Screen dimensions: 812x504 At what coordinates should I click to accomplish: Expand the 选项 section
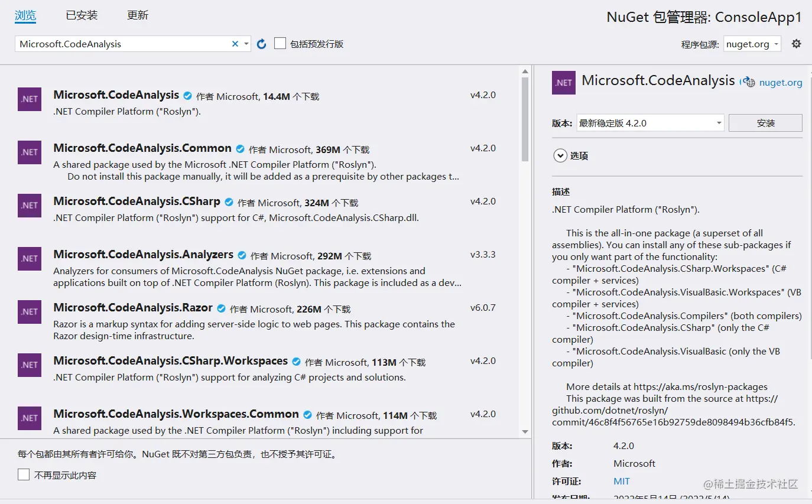tap(560, 156)
